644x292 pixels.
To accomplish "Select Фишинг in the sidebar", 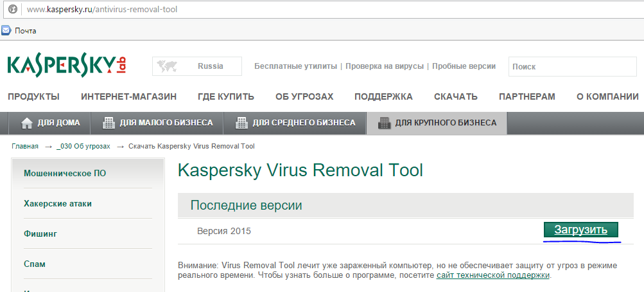I will [40, 233].
